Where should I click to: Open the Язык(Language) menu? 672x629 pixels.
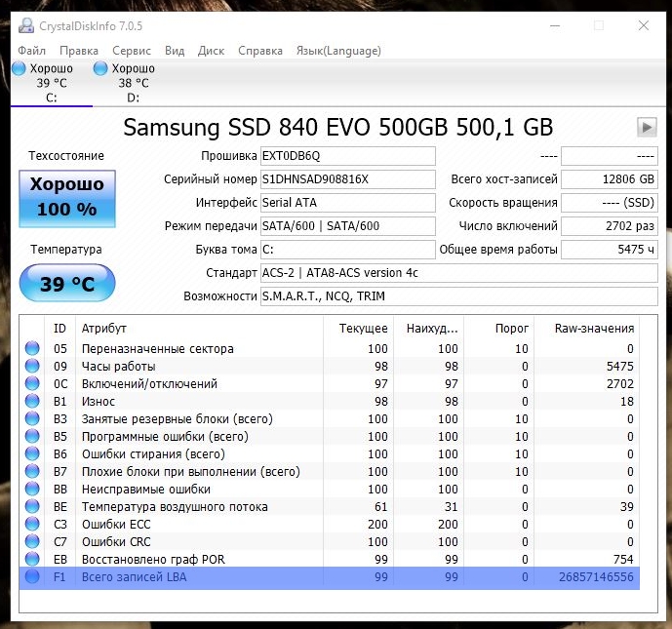point(338,51)
